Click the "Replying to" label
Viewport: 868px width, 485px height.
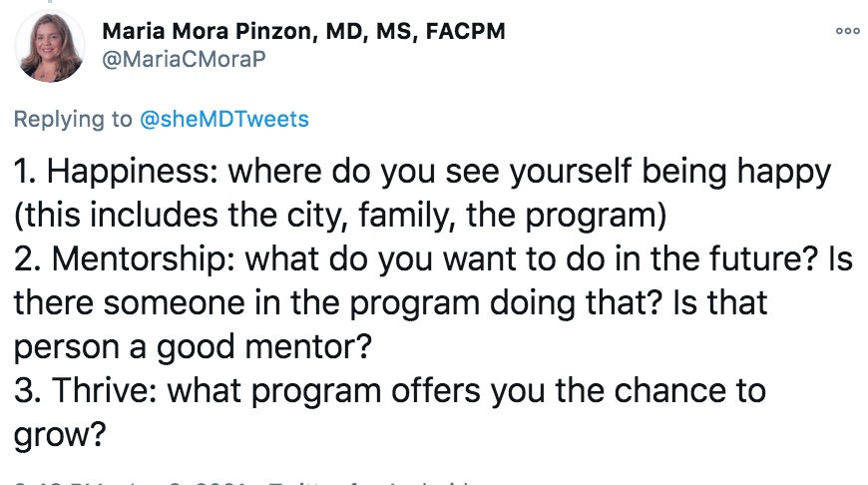tap(72, 119)
